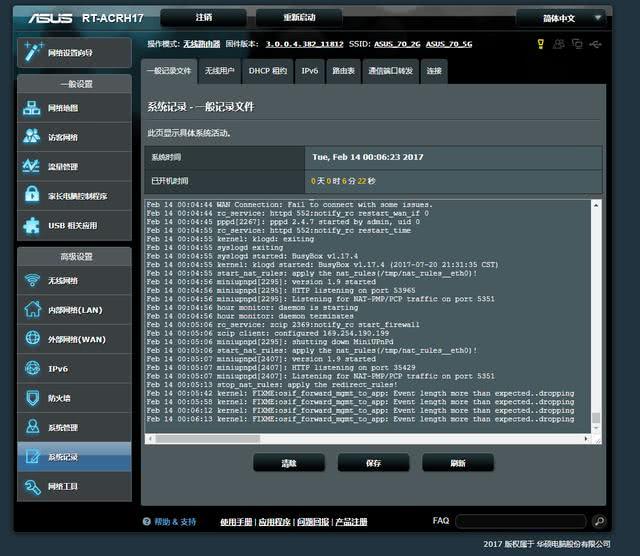
Task: Open 无线网络 wireless settings
Action: click(75, 281)
